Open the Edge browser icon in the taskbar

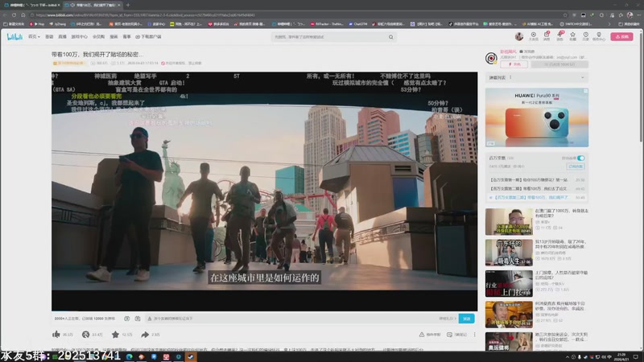(x=130, y=356)
